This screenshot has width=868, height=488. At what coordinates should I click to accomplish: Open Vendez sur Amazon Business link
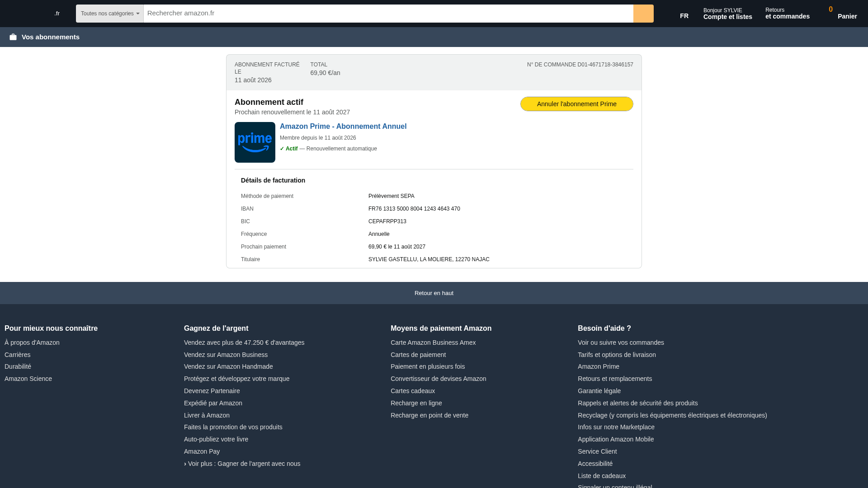tap(226, 355)
